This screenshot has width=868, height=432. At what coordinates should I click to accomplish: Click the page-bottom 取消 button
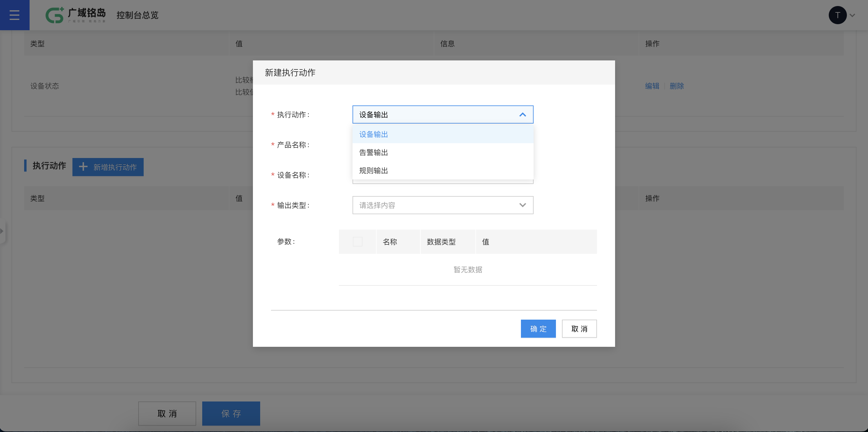[167, 414]
